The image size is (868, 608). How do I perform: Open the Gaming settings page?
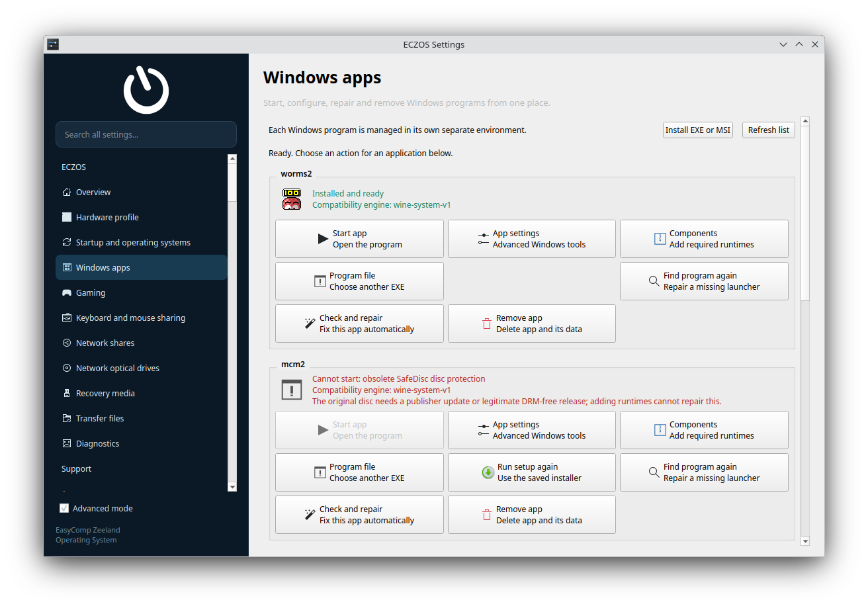click(142, 293)
